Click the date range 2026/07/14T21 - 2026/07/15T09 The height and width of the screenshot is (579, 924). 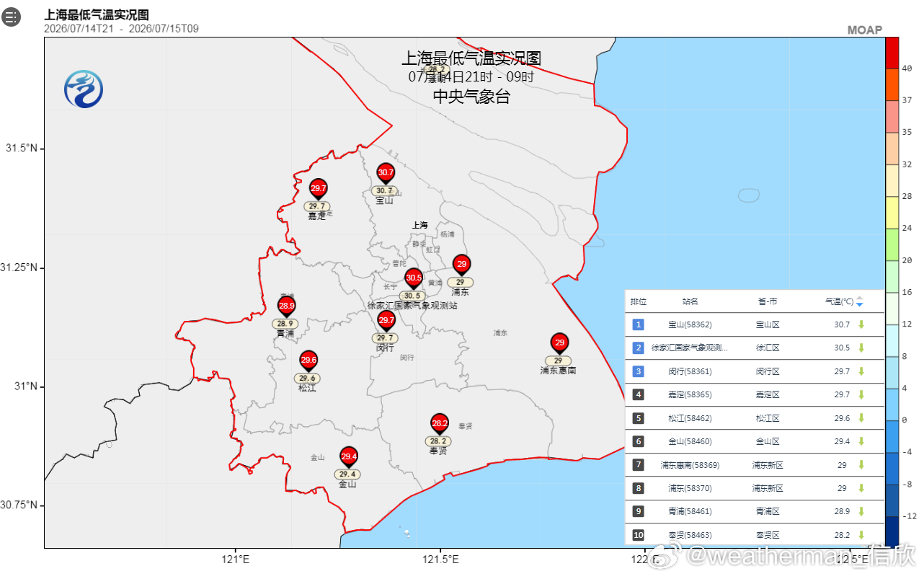(x=121, y=29)
